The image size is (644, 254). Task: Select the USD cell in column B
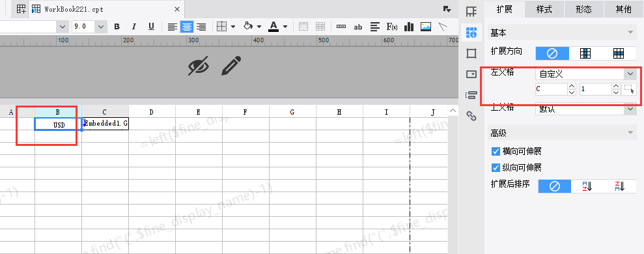[x=59, y=124]
